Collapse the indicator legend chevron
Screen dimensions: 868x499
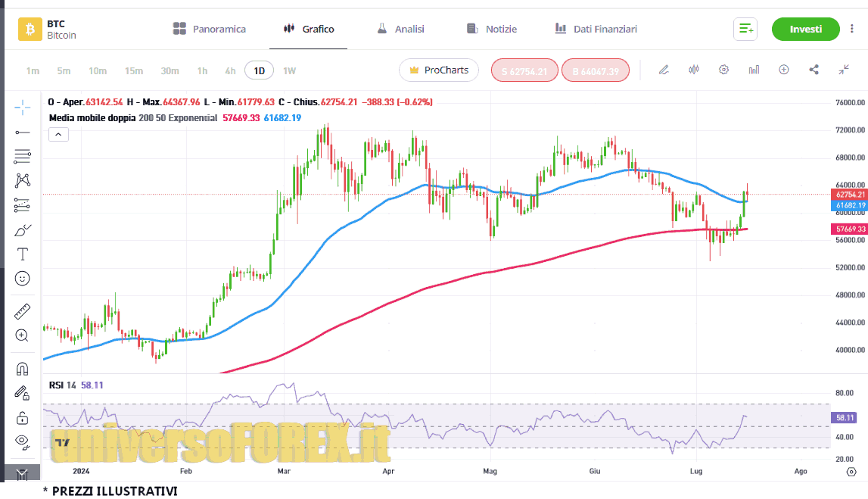pyautogui.click(x=58, y=135)
